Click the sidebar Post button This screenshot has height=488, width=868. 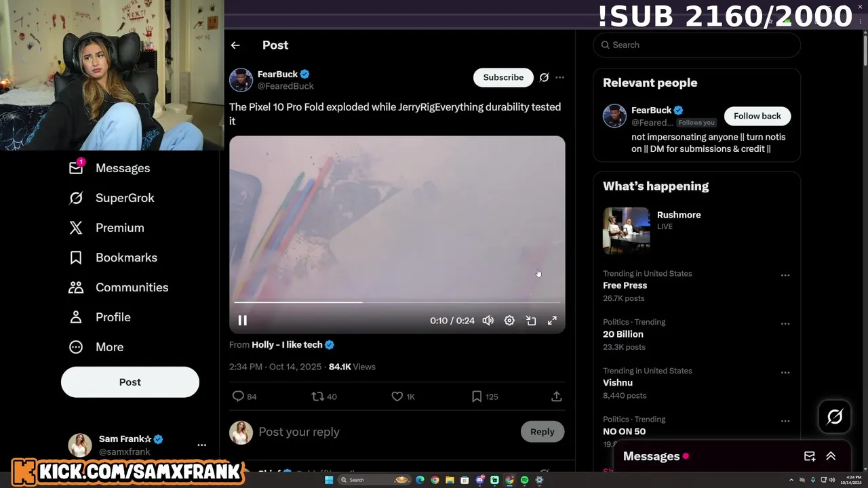[x=130, y=382]
